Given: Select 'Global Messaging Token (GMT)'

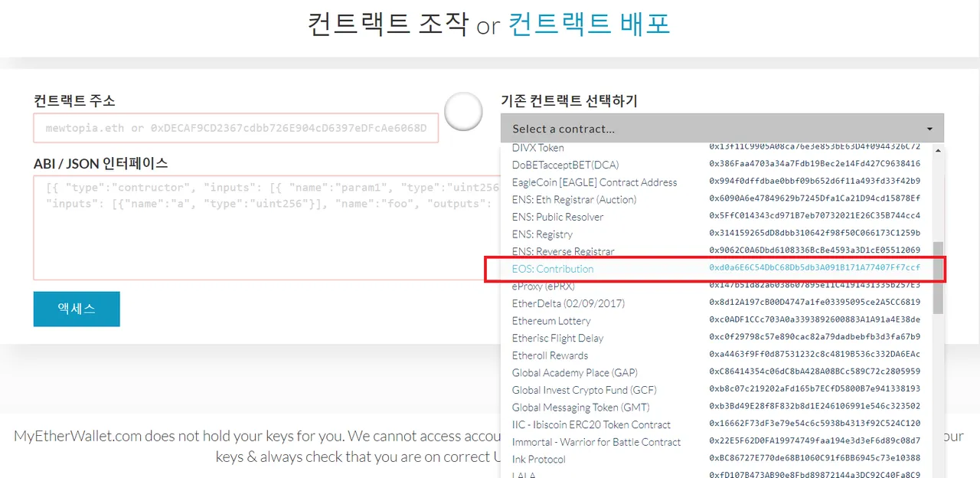Looking at the screenshot, I should [716, 407].
